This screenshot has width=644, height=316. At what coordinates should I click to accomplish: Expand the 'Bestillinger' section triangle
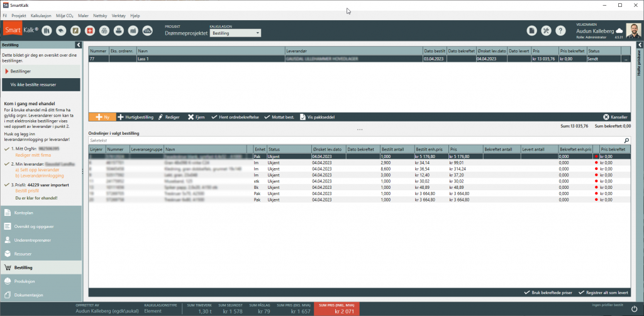pyautogui.click(x=7, y=72)
